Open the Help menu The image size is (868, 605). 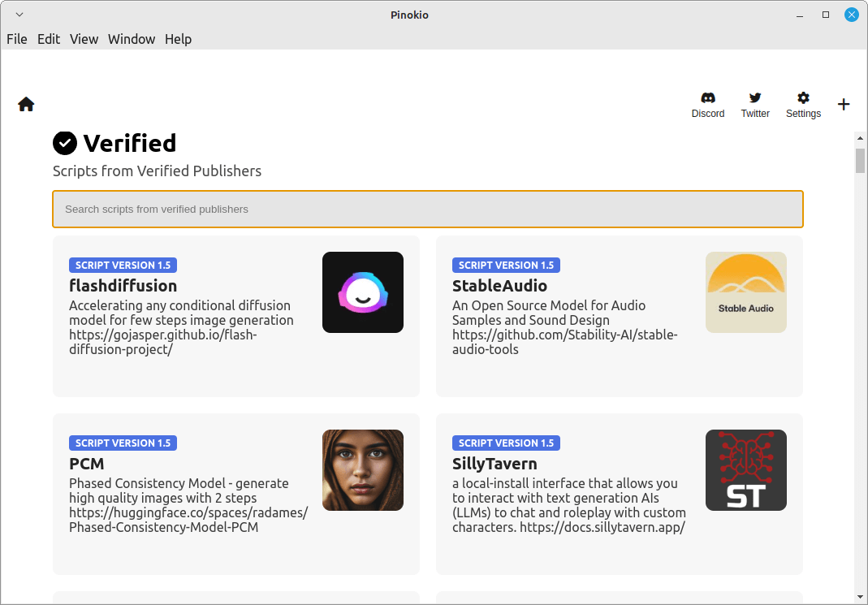(179, 39)
